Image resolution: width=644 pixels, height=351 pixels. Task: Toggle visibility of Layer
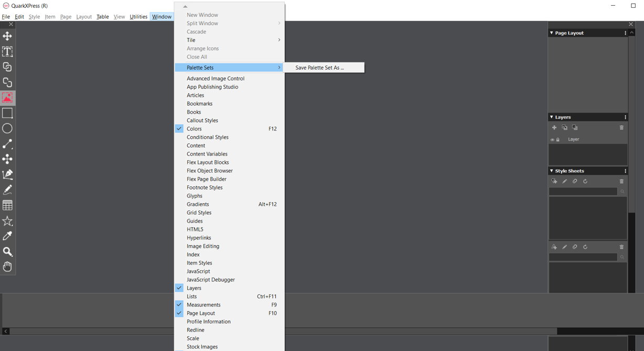pos(551,139)
